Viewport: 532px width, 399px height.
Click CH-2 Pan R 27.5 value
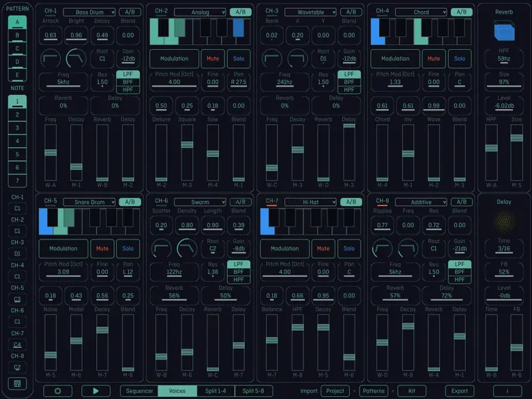tap(239, 82)
